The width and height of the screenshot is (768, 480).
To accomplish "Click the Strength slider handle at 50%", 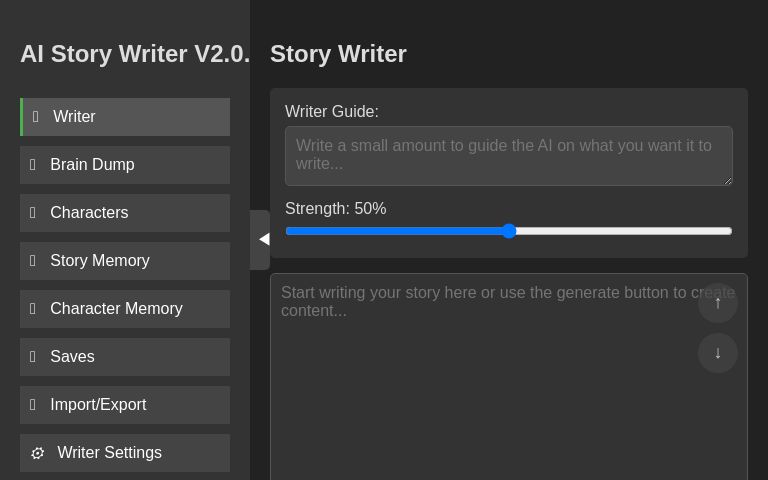I will 509,231.
